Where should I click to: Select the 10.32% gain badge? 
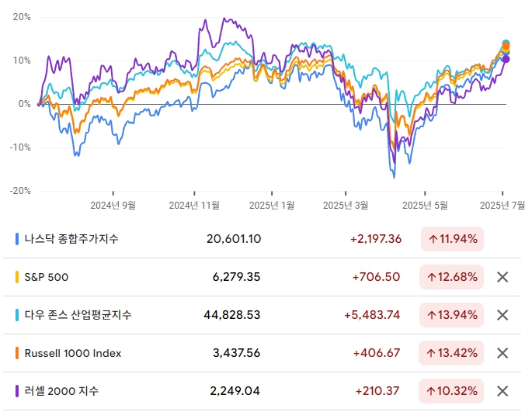[x=452, y=391]
